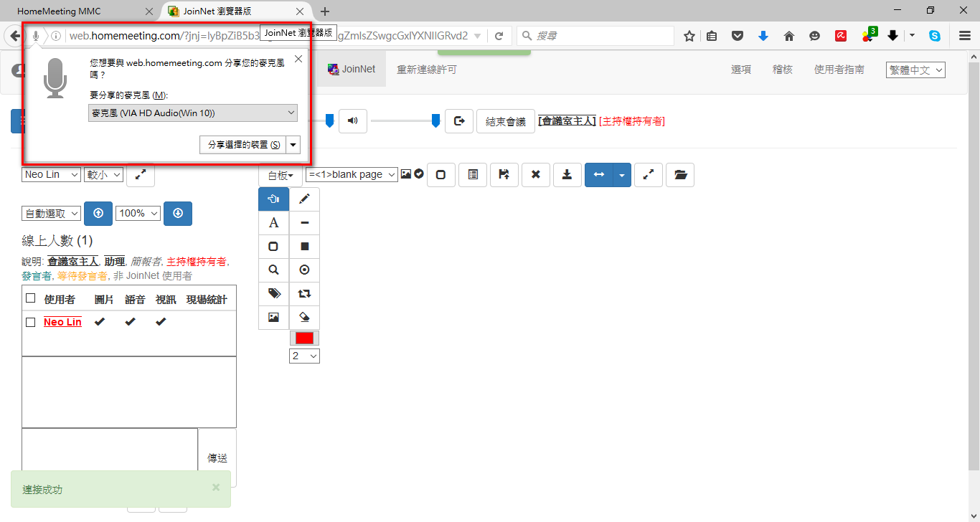The height and width of the screenshot is (522, 980).
Task: Open the arrow next to share selected device
Action: (293, 145)
